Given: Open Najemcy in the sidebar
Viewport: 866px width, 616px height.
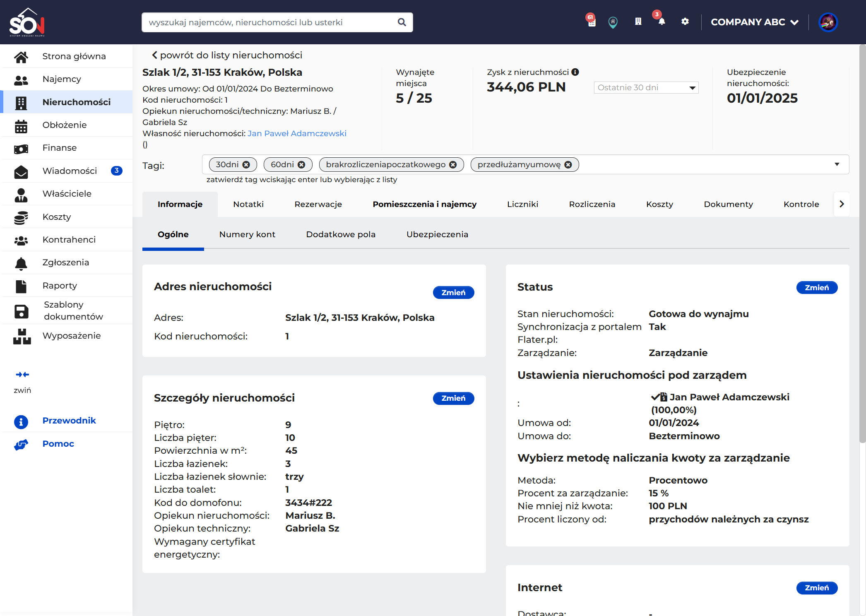Looking at the screenshot, I should click(66, 79).
